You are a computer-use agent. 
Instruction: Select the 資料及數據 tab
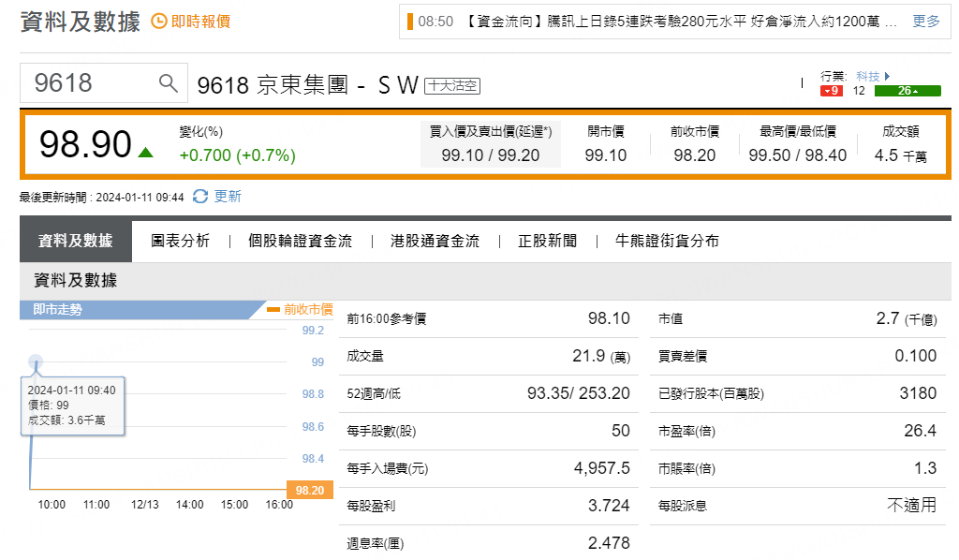(x=76, y=241)
